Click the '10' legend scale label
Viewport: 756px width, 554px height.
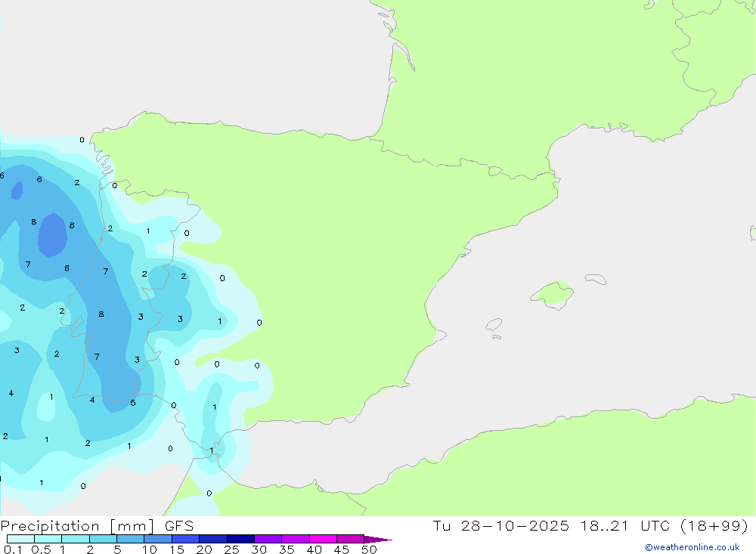[150, 549]
